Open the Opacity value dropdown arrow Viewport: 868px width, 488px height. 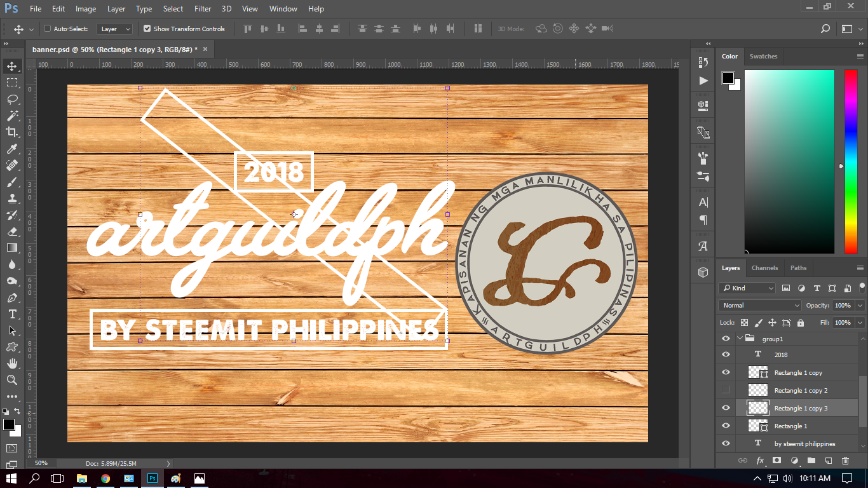859,306
